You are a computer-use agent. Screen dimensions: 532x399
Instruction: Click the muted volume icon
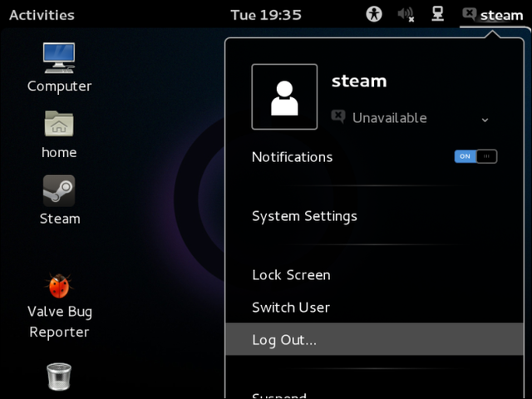pyautogui.click(x=406, y=15)
